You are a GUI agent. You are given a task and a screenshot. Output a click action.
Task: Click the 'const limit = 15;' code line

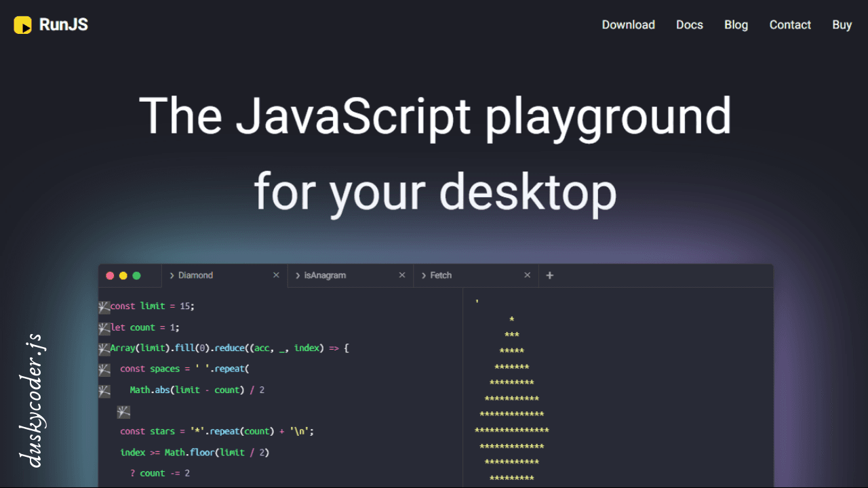click(x=153, y=306)
